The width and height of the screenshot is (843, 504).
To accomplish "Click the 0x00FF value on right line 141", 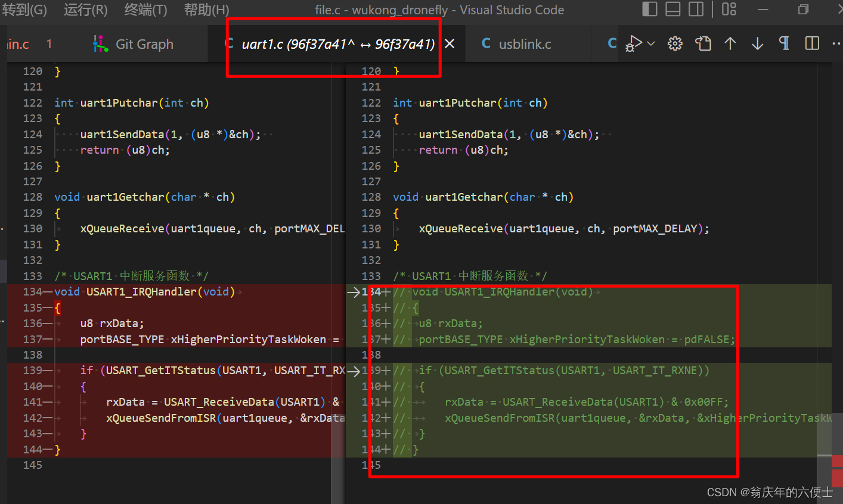I will (703, 402).
